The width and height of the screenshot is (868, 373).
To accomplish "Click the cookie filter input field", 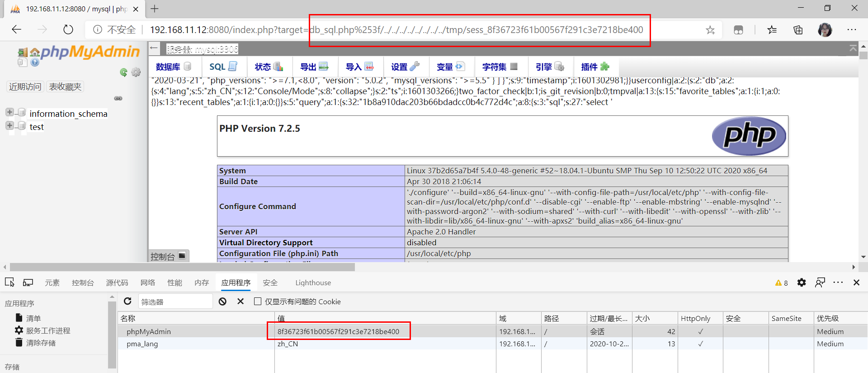I will pyautogui.click(x=175, y=301).
